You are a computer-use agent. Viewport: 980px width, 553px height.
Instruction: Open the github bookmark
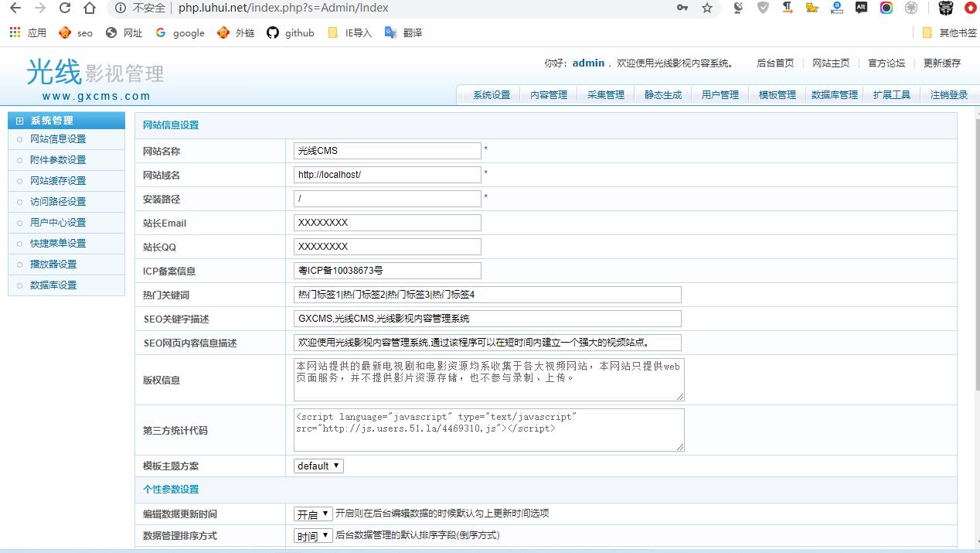291,32
